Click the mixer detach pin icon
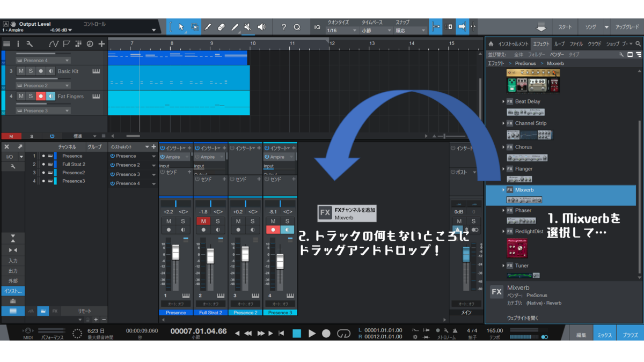The height and width of the screenshot is (362, 644). pyautogui.click(x=20, y=146)
